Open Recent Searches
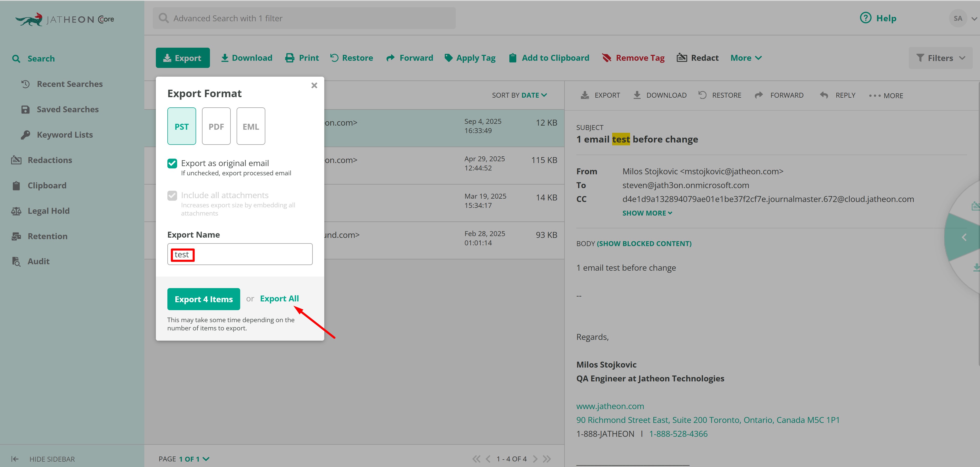 click(x=62, y=84)
